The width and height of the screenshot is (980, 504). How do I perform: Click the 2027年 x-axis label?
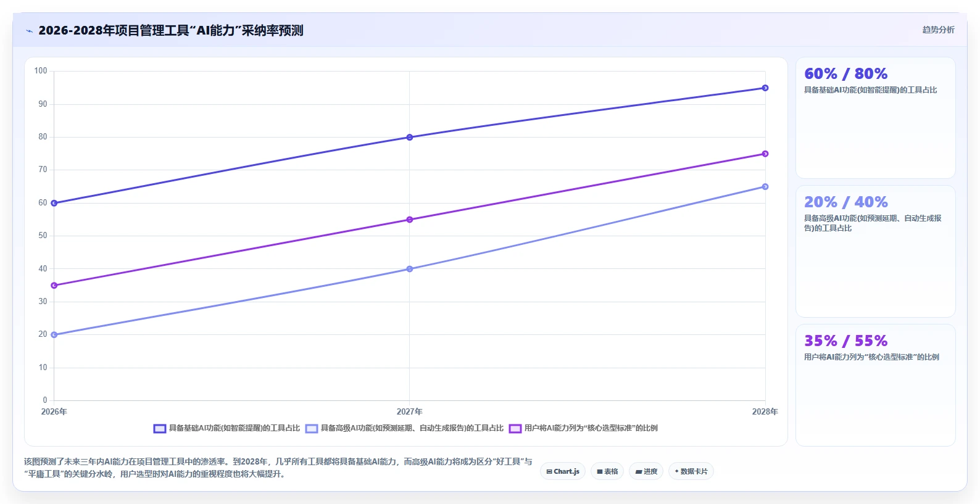(x=410, y=411)
